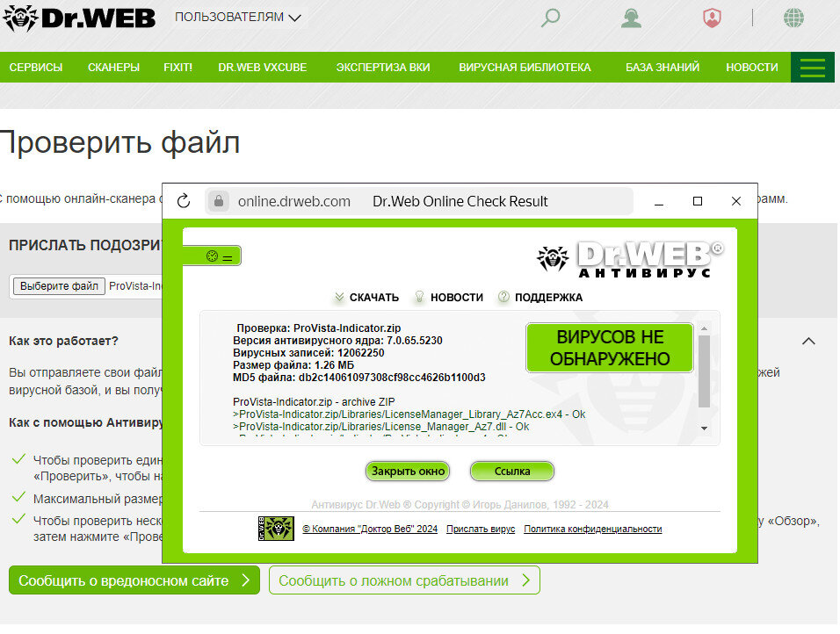Image resolution: width=840 pixels, height=634 pixels.
Task: Click ПОДДЕРЖКА link in popup
Action: click(x=548, y=298)
